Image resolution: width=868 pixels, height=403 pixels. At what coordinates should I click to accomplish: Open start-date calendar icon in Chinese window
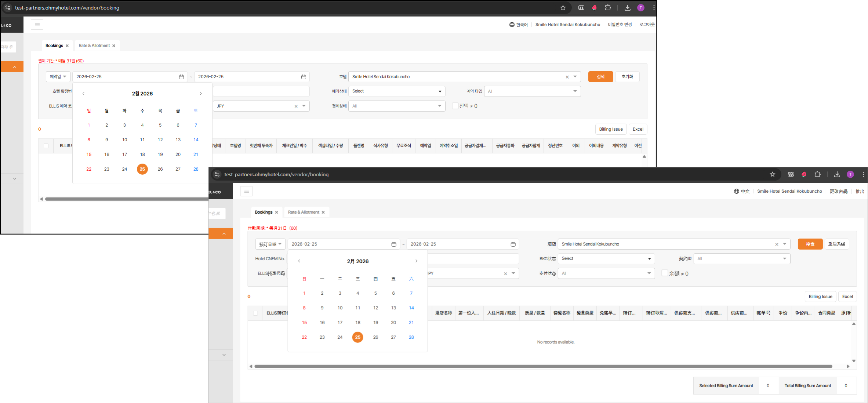(x=394, y=244)
